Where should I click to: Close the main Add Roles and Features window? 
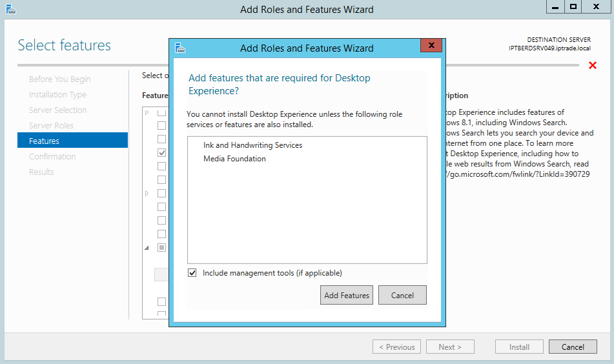596,6
